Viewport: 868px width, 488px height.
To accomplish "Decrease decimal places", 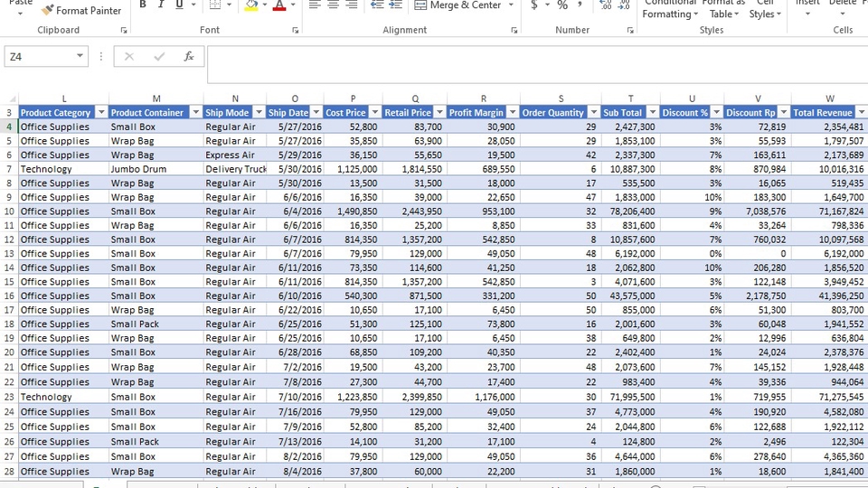I will point(624,5).
